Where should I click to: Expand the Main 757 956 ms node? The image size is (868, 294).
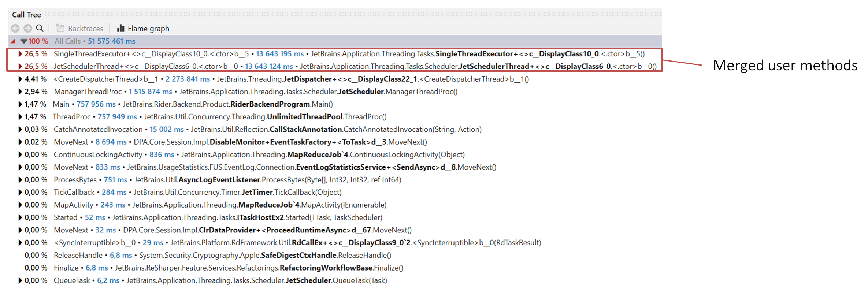tap(21, 104)
